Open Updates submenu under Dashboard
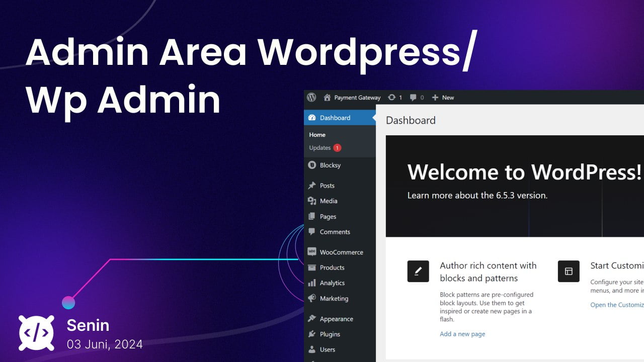The image size is (644, 362). [x=320, y=148]
